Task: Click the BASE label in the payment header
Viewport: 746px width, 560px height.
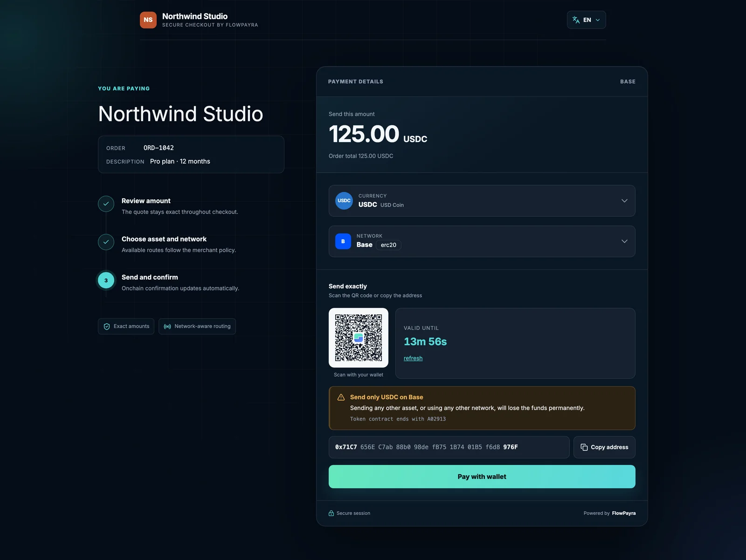Action: click(x=628, y=82)
